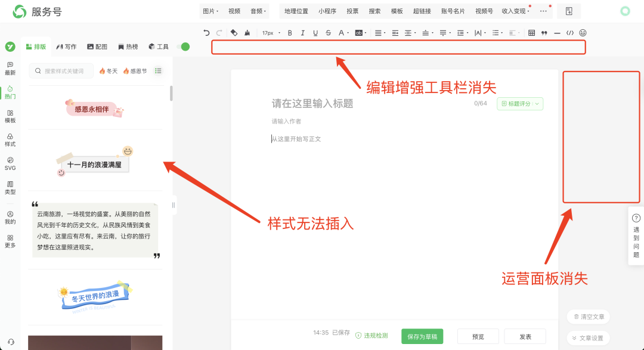
Task: Open the bullet list dropdown
Action: [x=497, y=33]
